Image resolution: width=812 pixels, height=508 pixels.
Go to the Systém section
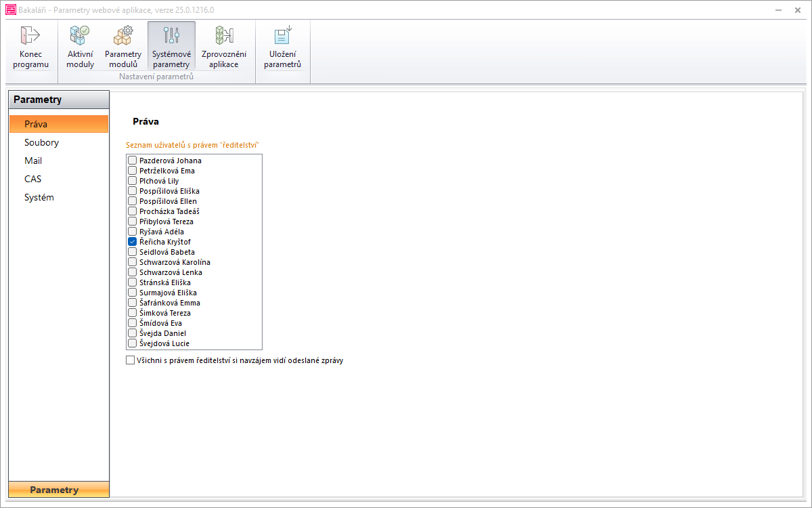point(39,197)
